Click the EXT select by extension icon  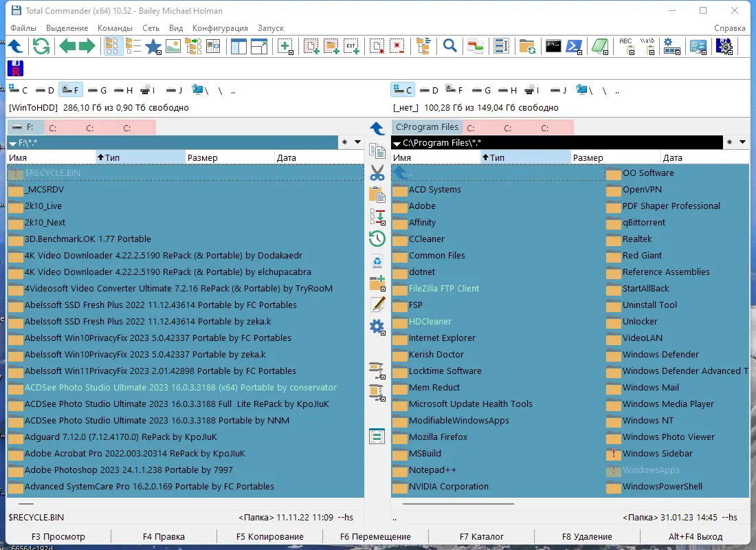[351, 47]
